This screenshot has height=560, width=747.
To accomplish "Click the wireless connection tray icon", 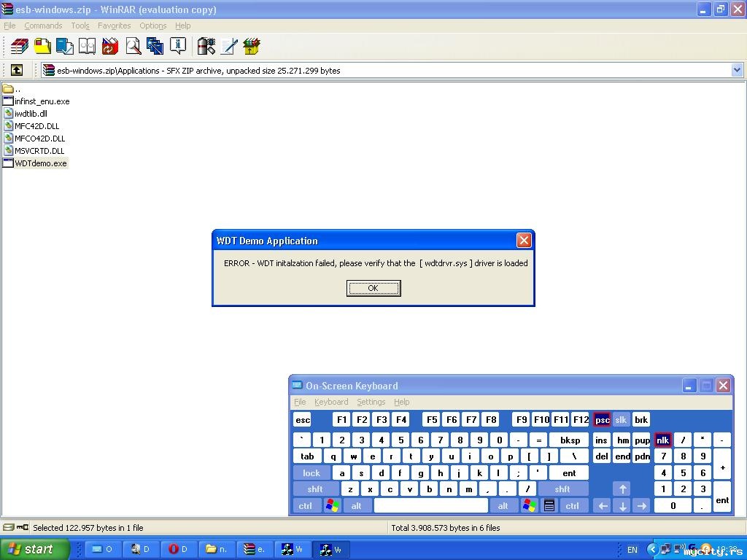I will point(679,549).
